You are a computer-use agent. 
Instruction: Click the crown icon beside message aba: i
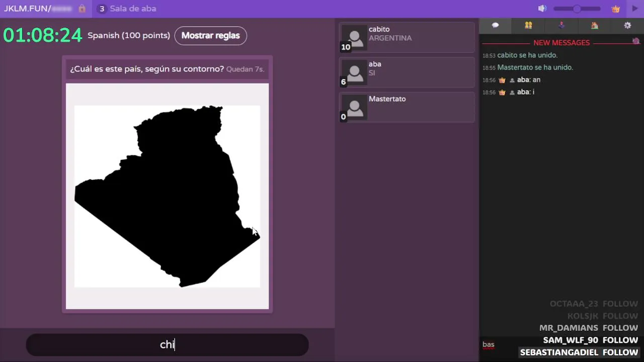[x=502, y=93]
